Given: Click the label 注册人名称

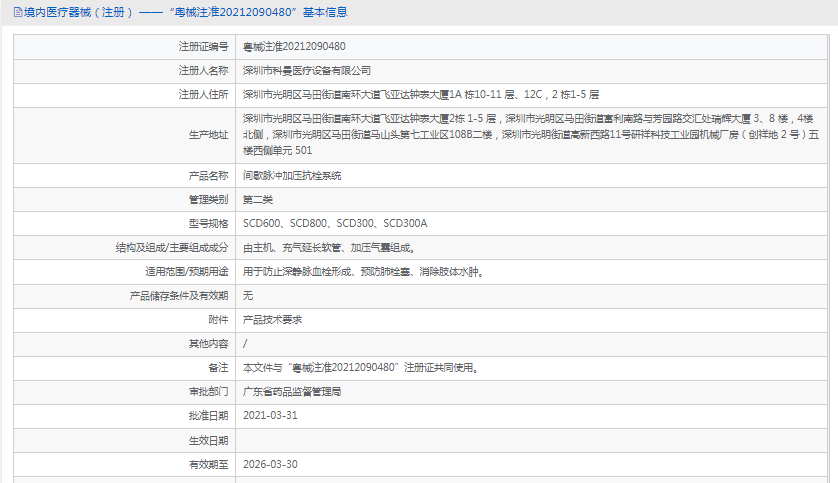Looking at the screenshot, I should (203, 71).
